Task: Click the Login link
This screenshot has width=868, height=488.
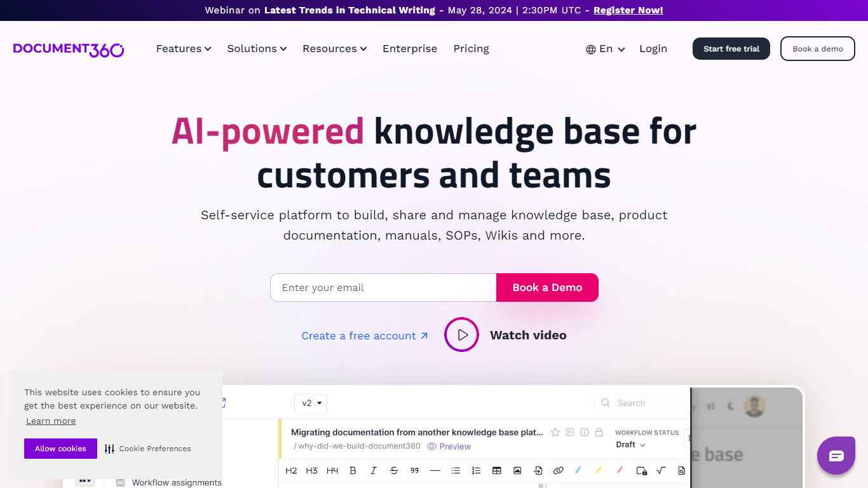Action: coord(653,49)
